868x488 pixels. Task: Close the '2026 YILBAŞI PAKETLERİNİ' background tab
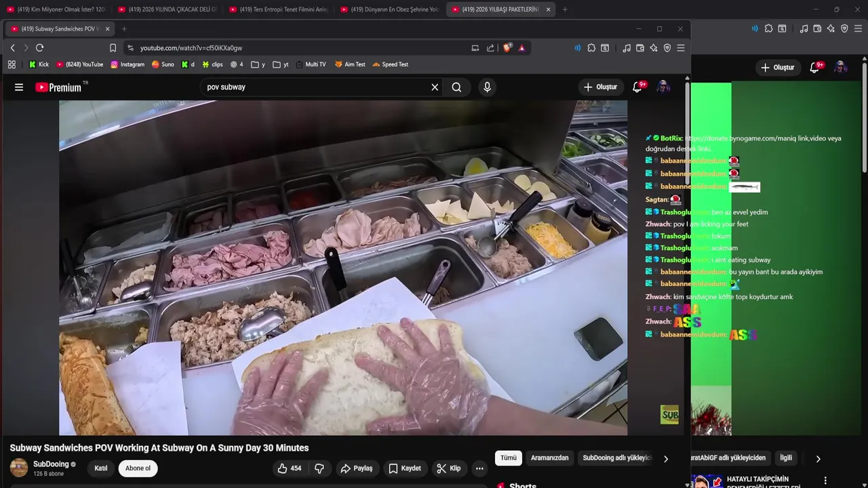(x=548, y=9)
